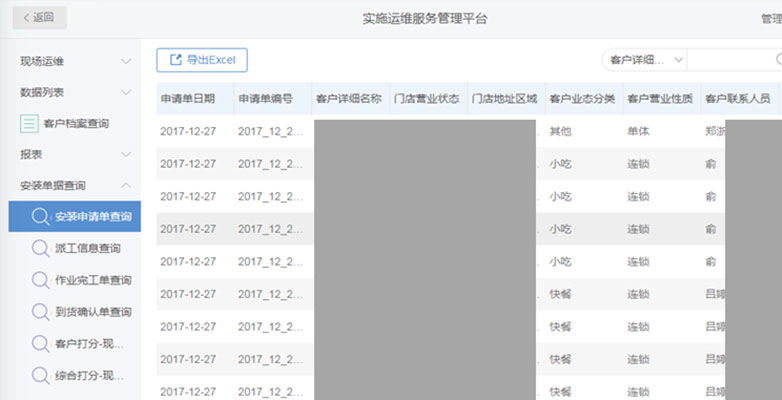Click the magnifier icon beside 安装申请单查询
Image resolution: width=782 pixels, height=400 pixels.
(x=40, y=217)
